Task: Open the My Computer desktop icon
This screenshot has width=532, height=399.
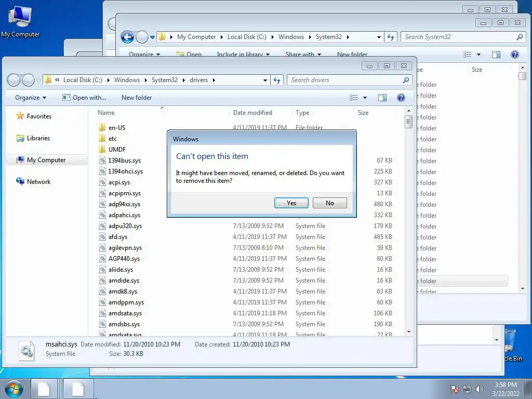Action: coord(20,21)
